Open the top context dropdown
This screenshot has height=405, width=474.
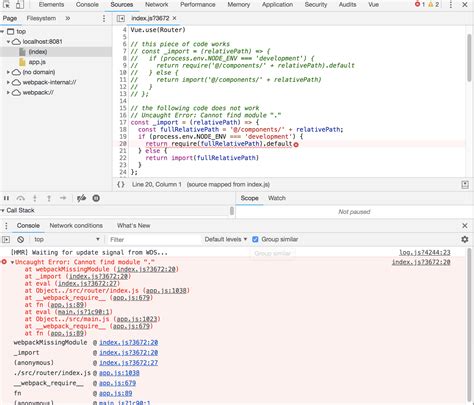[x=66, y=239]
